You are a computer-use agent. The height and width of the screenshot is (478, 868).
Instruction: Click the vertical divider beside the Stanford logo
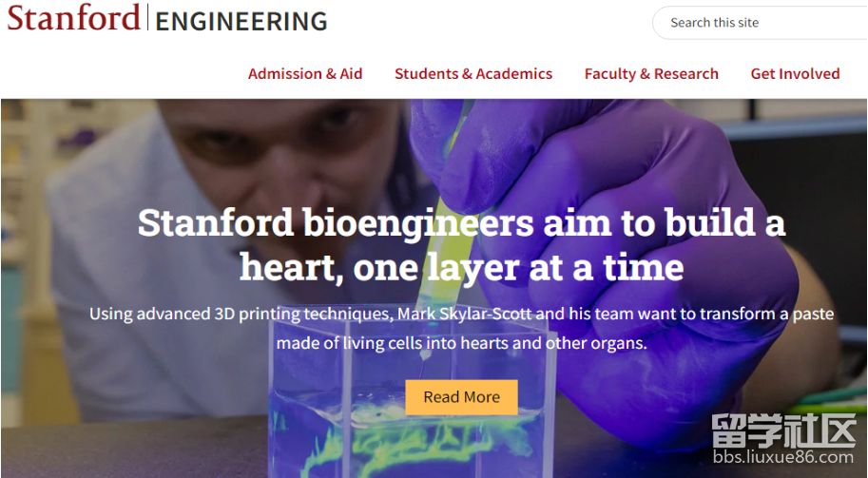tap(147, 18)
